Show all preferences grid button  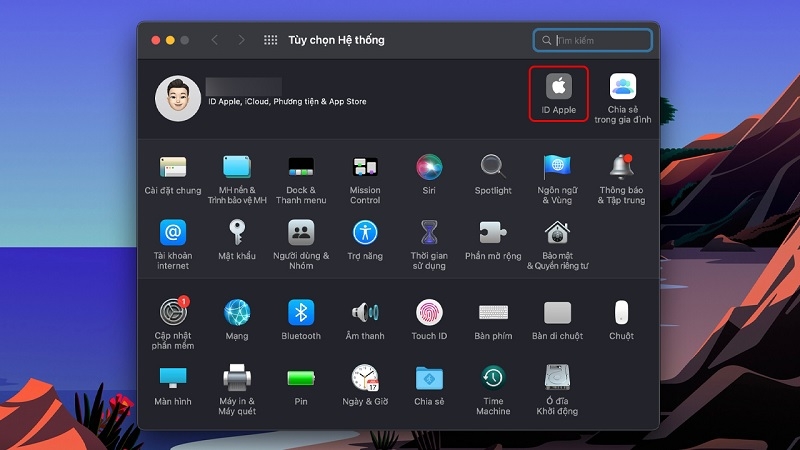270,40
